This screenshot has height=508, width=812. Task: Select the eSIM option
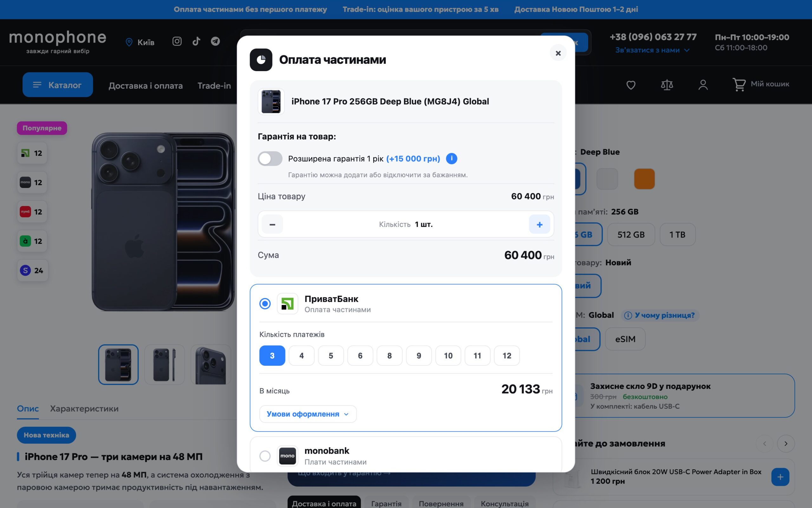click(x=625, y=339)
